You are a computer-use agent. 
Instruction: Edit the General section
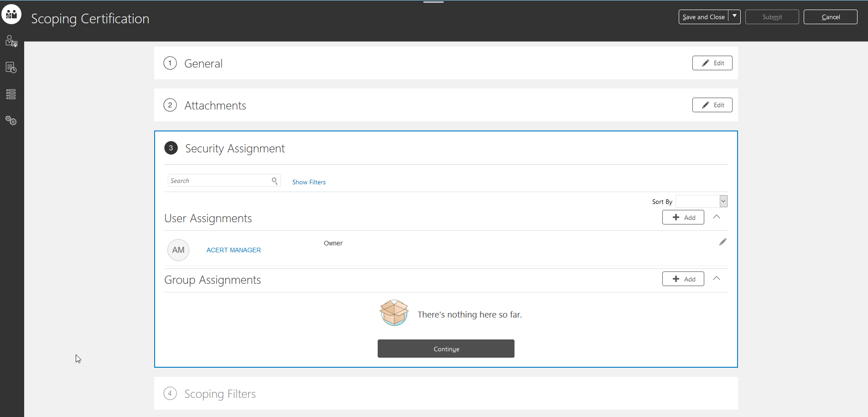pyautogui.click(x=712, y=63)
